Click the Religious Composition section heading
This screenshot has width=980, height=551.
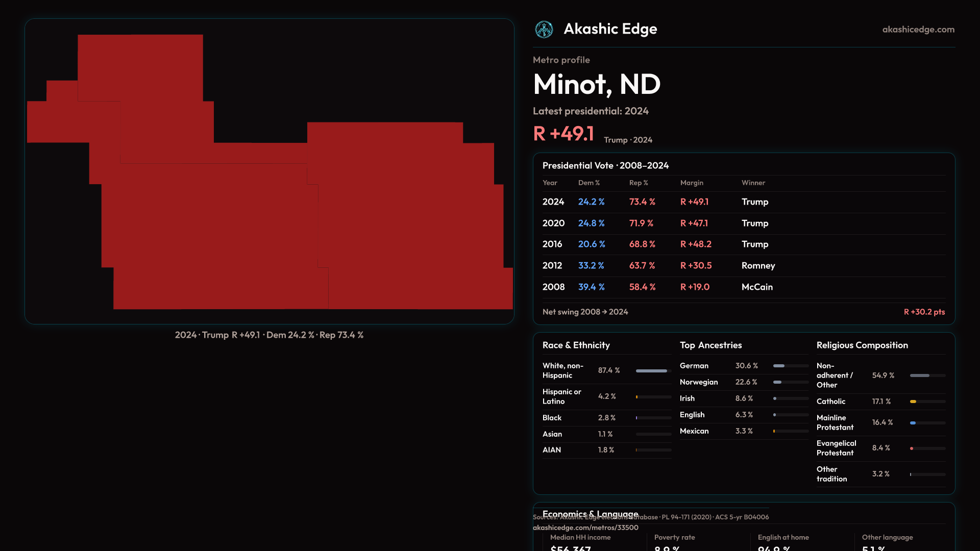point(862,345)
